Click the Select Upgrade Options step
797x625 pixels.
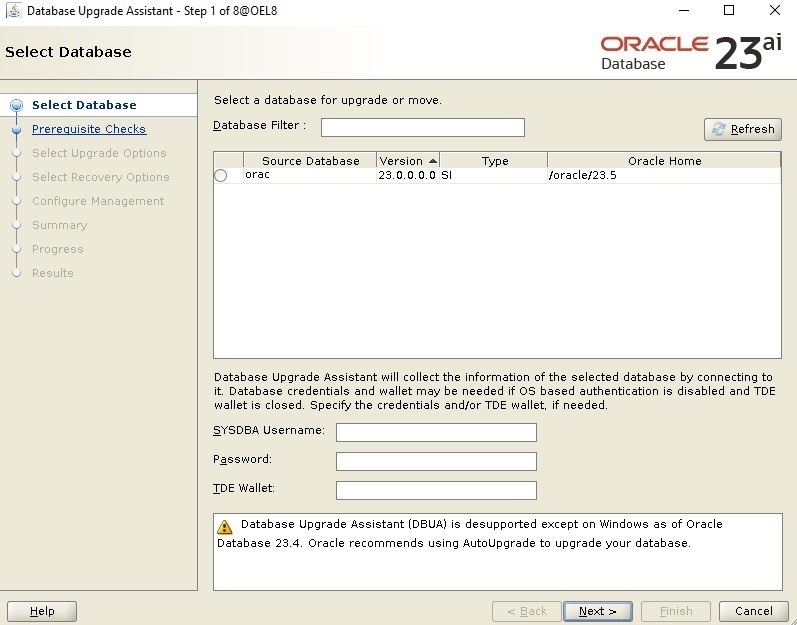pos(99,153)
